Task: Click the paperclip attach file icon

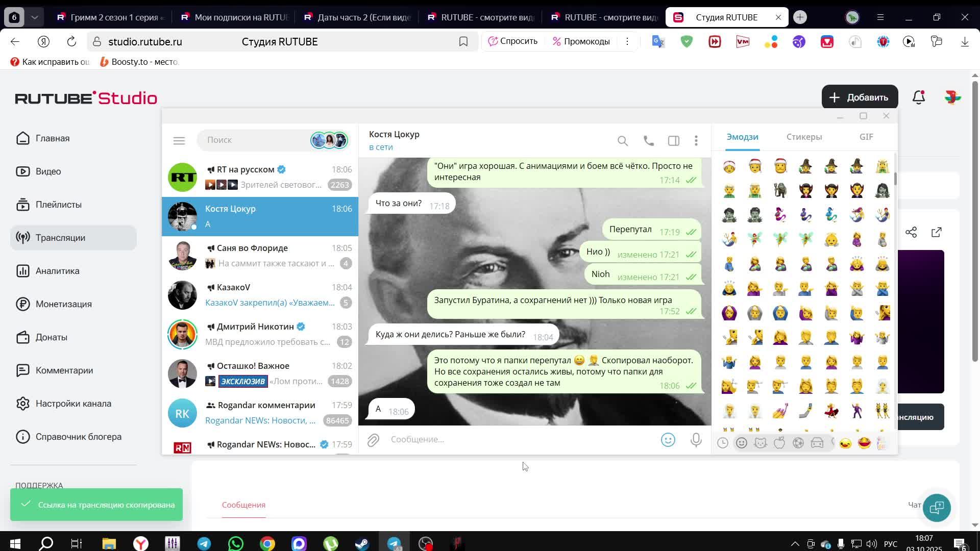Action: pos(373,440)
